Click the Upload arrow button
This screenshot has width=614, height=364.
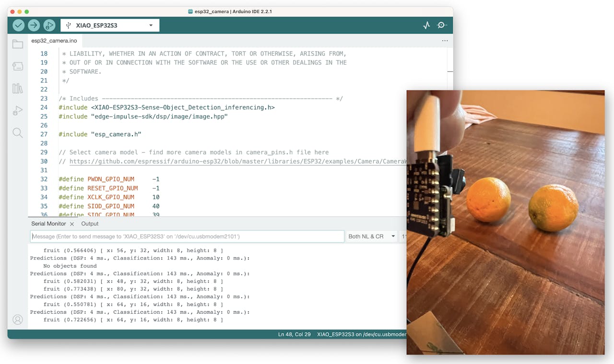click(x=34, y=25)
